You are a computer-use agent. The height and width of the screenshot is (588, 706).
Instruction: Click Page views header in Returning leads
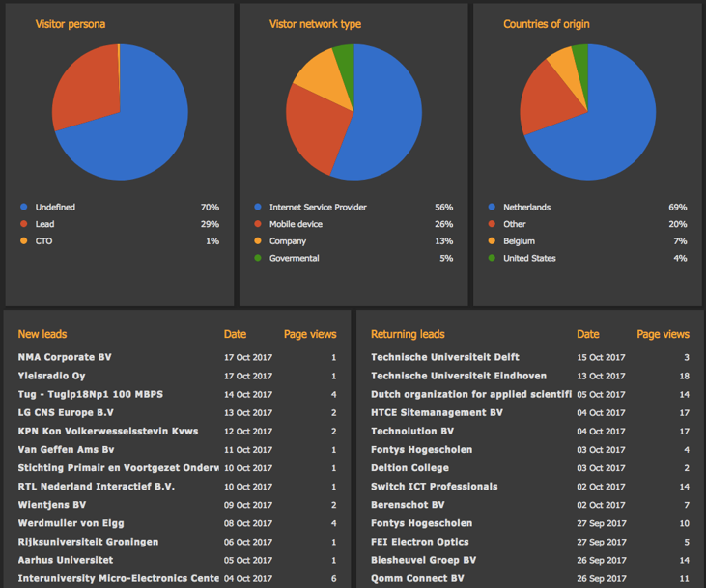coord(663,334)
